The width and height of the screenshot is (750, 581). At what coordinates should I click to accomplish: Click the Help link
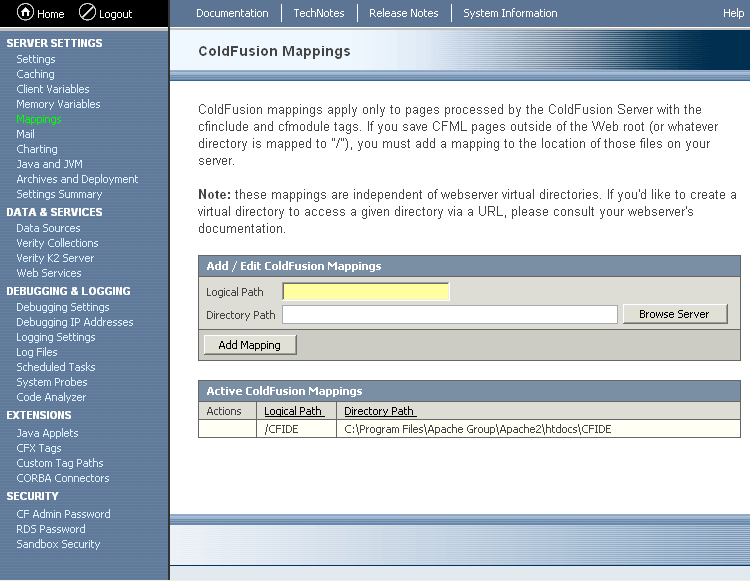(733, 13)
